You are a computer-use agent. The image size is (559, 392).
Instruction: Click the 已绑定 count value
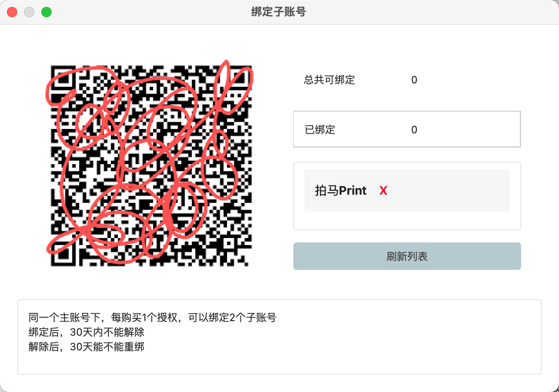pos(414,130)
